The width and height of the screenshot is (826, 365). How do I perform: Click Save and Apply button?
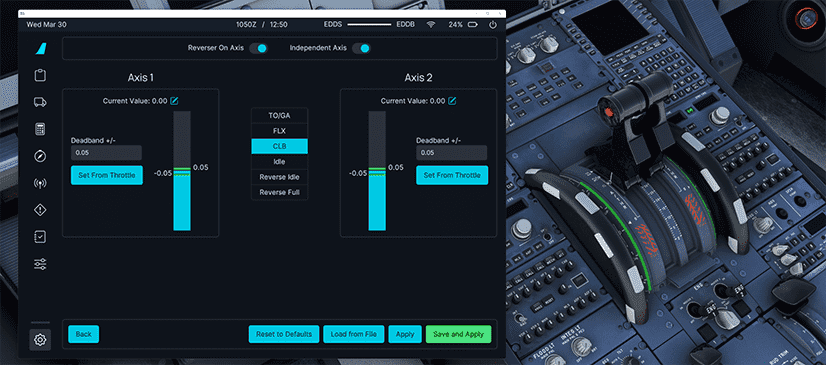pyautogui.click(x=458, y=334)
